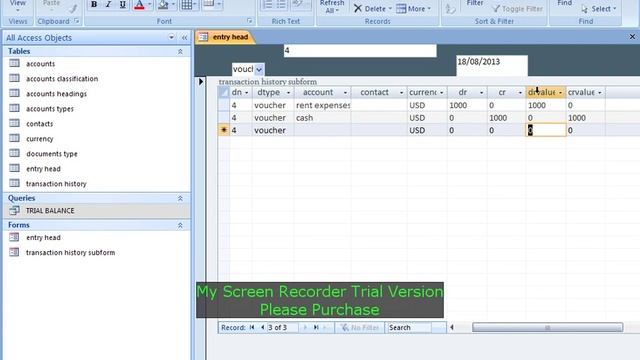Image resolution: width=640 pixels, height=360 pixels.
Task: Click the main form record selector arrow
Action: click(x=201, y=82)
